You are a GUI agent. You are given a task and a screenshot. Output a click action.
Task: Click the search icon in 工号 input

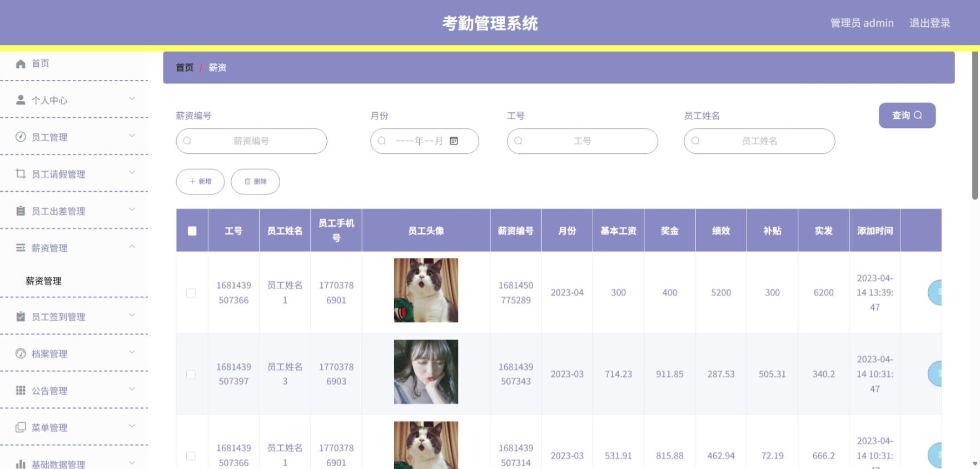pyautogui.click(x=518, y=141)
